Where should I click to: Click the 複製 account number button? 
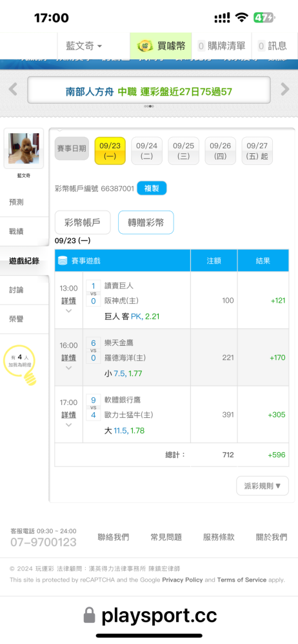(152, 188)
